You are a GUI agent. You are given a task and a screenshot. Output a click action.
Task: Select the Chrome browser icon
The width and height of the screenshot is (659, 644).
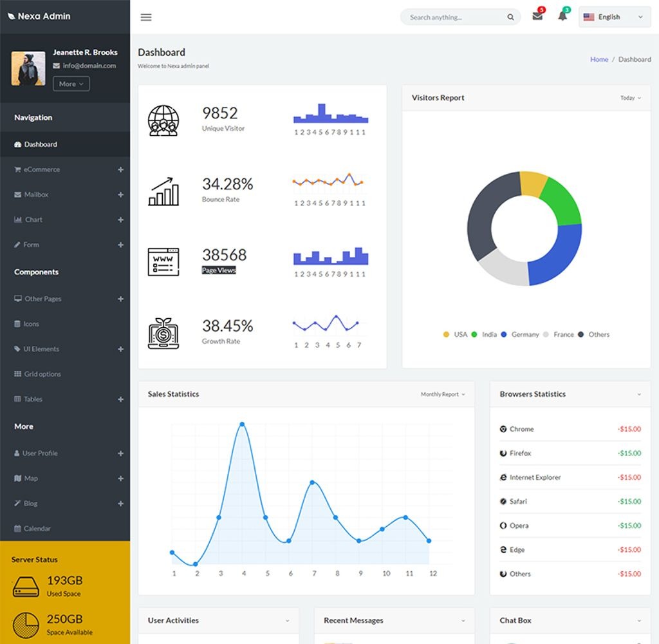pyautogui.click(x=503, y=429)
